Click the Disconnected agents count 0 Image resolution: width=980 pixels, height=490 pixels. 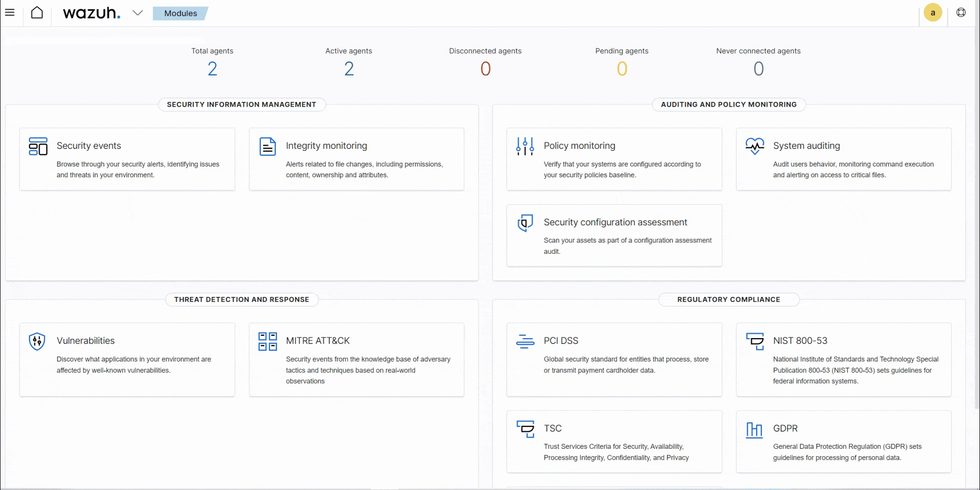tap(486, 69)
